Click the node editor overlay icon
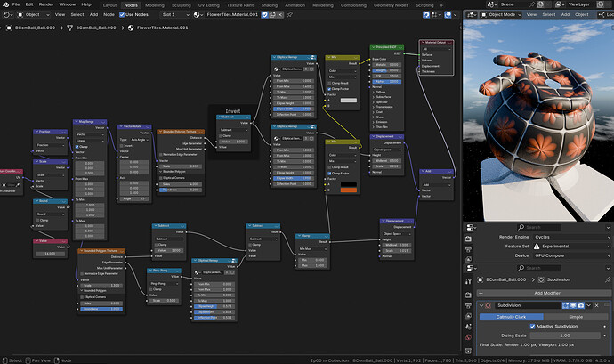This screenshot has height=364, width=614. point(448,14)
